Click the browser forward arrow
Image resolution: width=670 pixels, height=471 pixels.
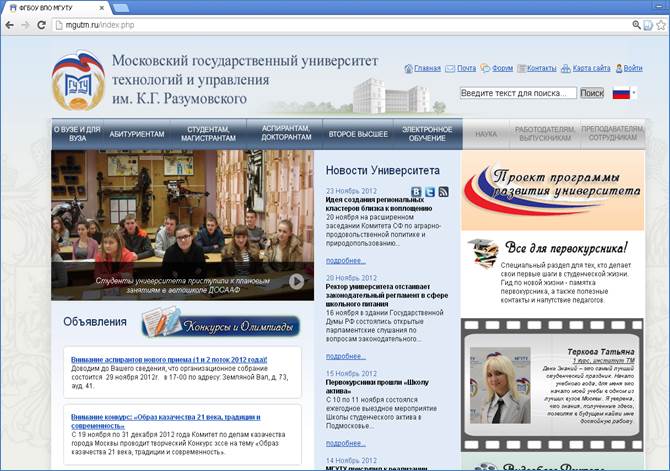(x=25, y=25)
